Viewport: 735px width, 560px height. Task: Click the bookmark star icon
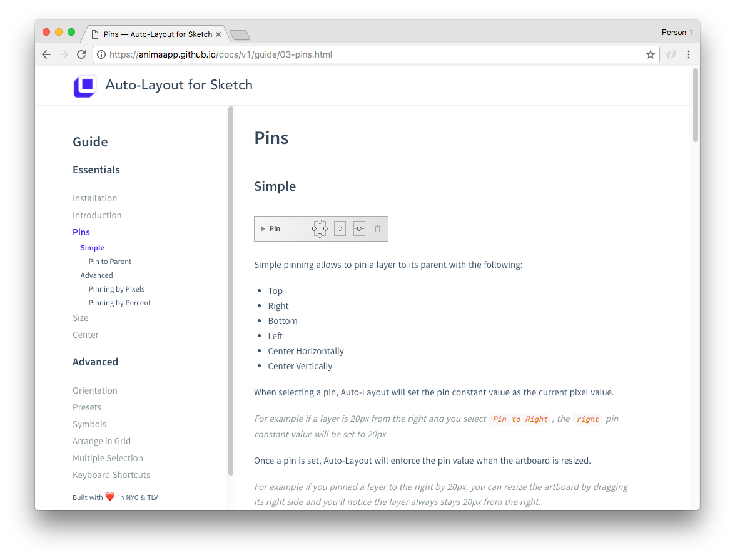click(x=651, y=54)
